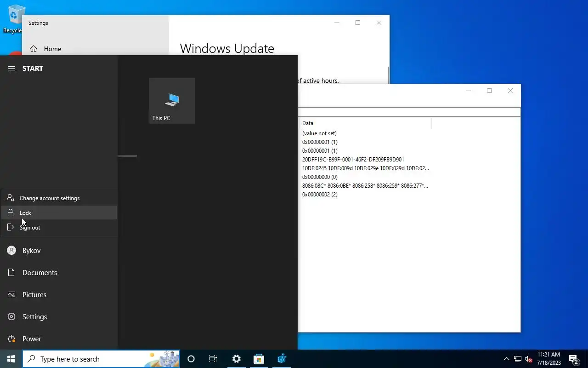Screen dimensions: 588x368
Task: Maximize the Registry Editor window
Action: pos(489,91)
